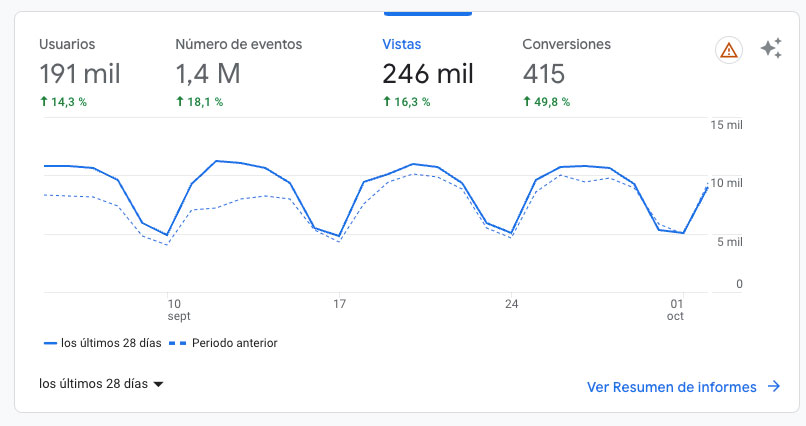Click the 246 mil Vistas value
The width and height of the screenshot is (806, 426).
click(427, 74)
